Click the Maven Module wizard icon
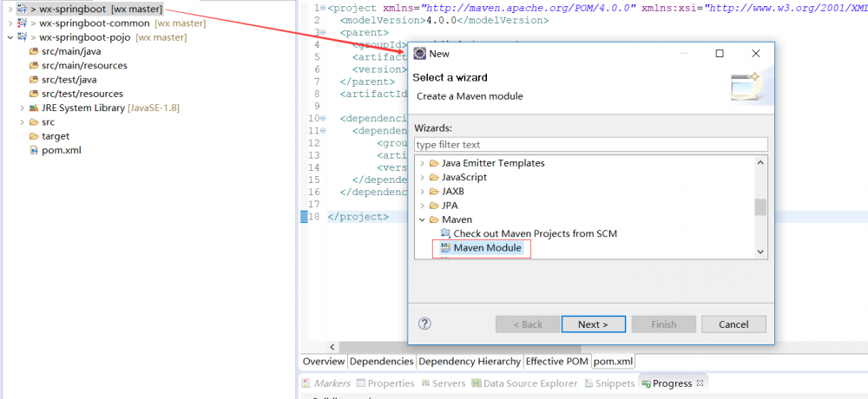868x399 pixels. tap(445, 248)
